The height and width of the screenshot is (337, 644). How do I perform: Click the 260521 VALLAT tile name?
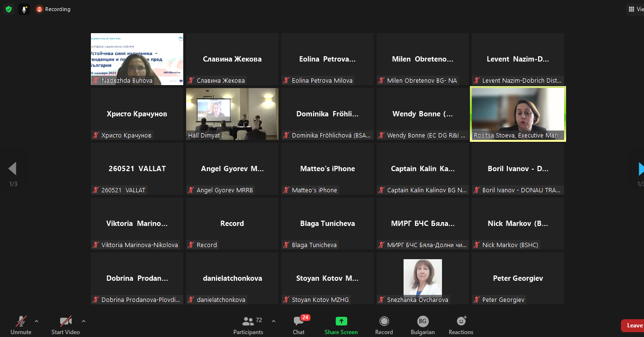coord(137,169)
